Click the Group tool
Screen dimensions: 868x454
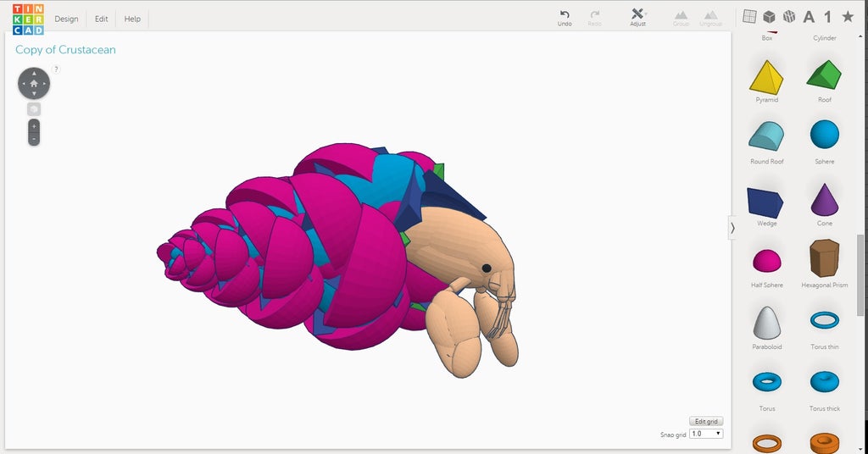(x=681, y=18)
